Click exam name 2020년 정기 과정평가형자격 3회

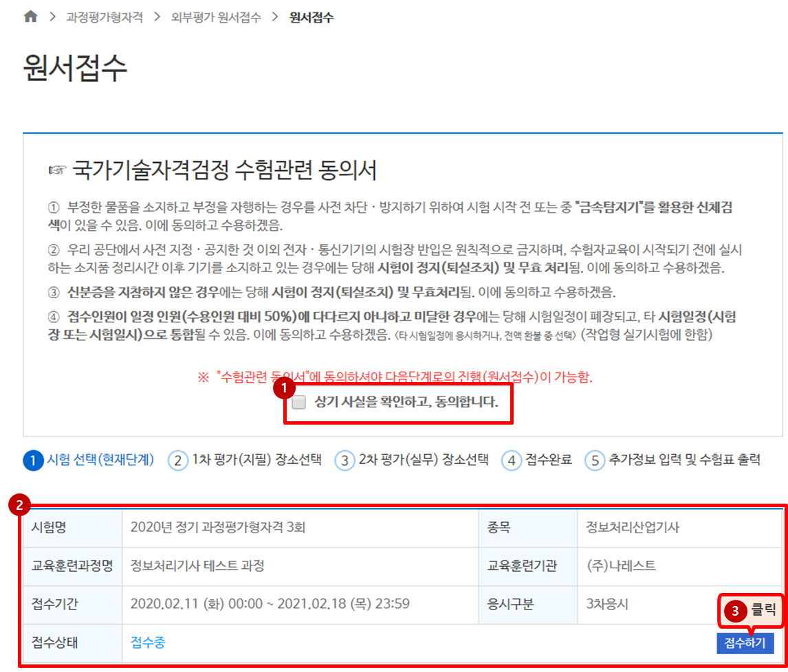(x=218, y=527)
